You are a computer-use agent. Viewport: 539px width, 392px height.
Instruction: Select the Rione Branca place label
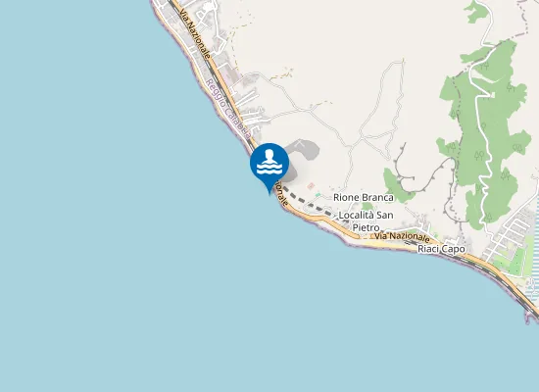[x=364, y=197]
